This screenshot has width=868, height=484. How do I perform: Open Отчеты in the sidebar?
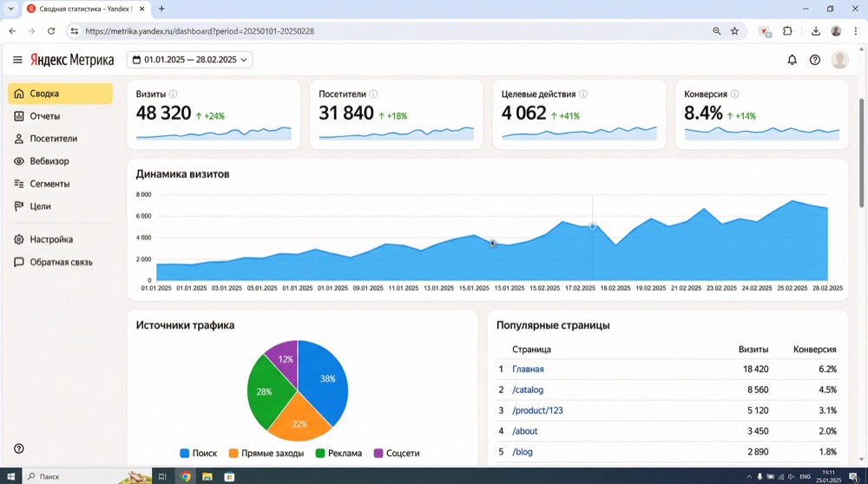pos(44,116)
